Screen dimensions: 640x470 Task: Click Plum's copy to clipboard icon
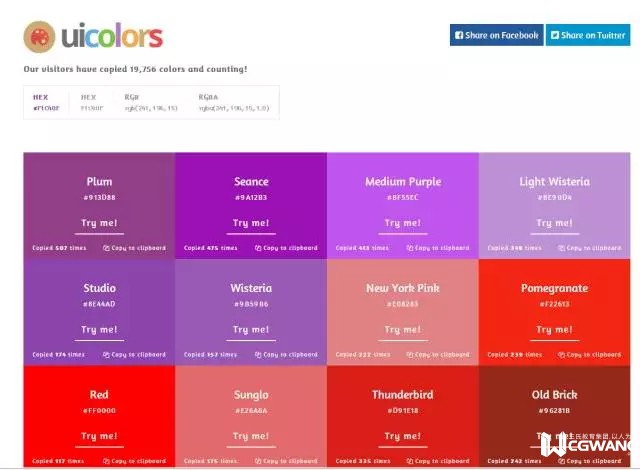[x=107, y=248]
